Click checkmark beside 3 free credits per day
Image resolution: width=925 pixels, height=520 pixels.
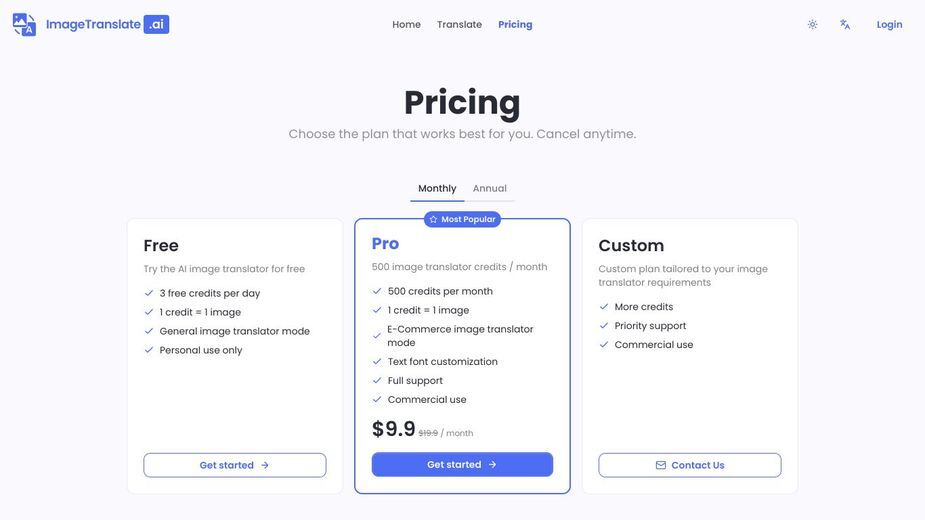tap(149, 293)
